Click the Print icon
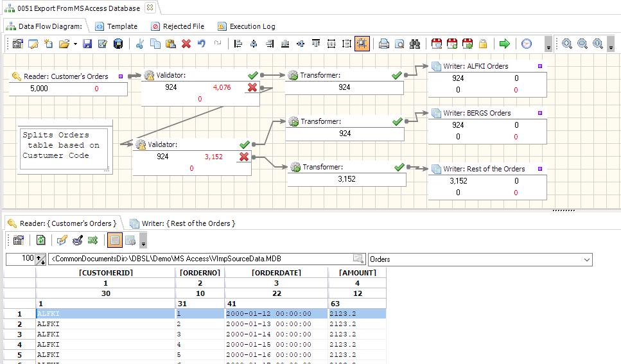This screenshot has width=621, height=364. 384,44
